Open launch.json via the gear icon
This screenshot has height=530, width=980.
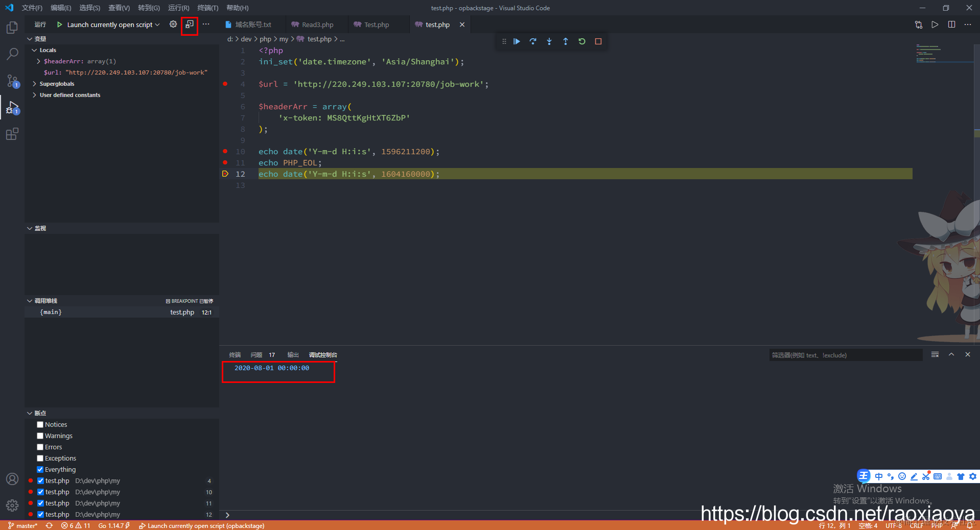(x=173, y=25)
